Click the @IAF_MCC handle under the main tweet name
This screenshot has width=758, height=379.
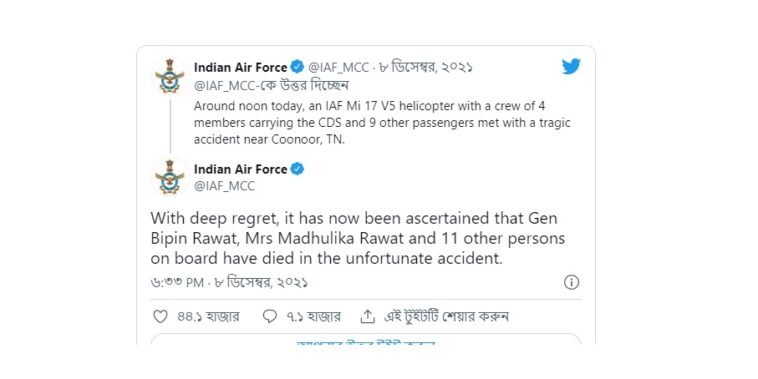[x=224, y=186]
